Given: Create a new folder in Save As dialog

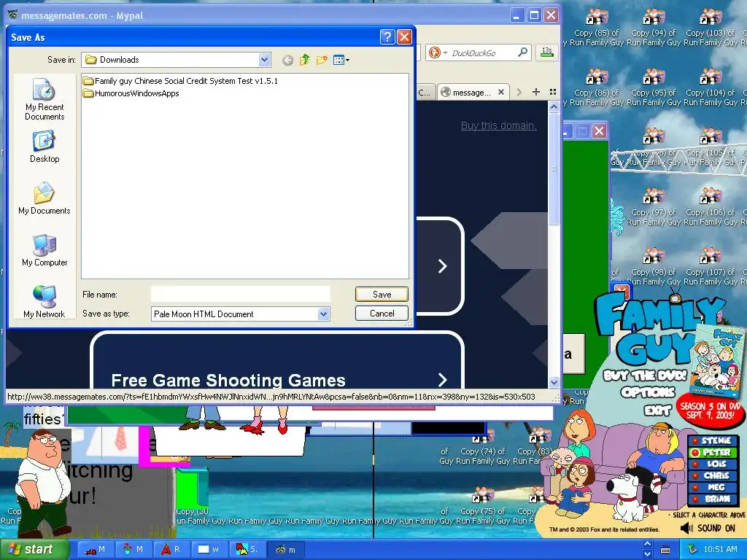Looking at the screenshot, I should 322,60.
